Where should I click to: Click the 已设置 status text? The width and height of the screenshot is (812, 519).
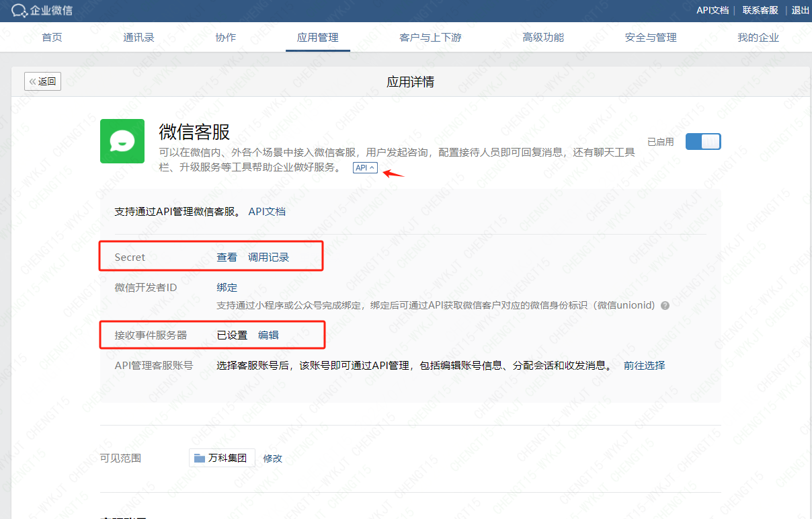[232, 335]
